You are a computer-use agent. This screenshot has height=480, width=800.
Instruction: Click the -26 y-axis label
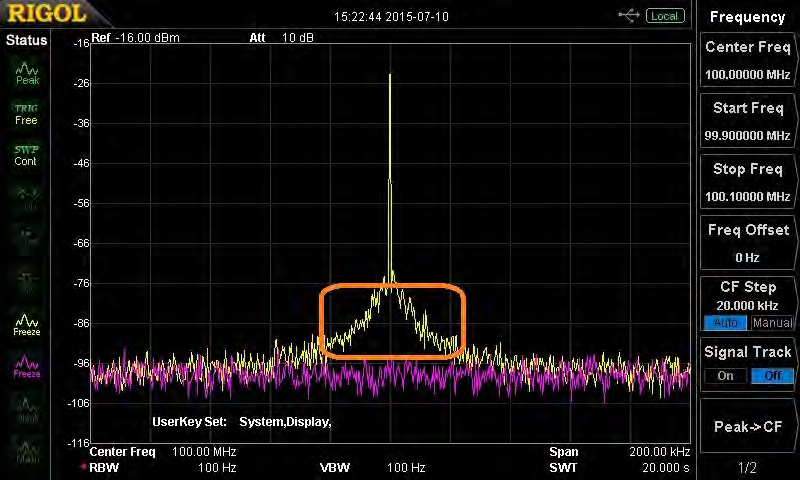[82, 83]
